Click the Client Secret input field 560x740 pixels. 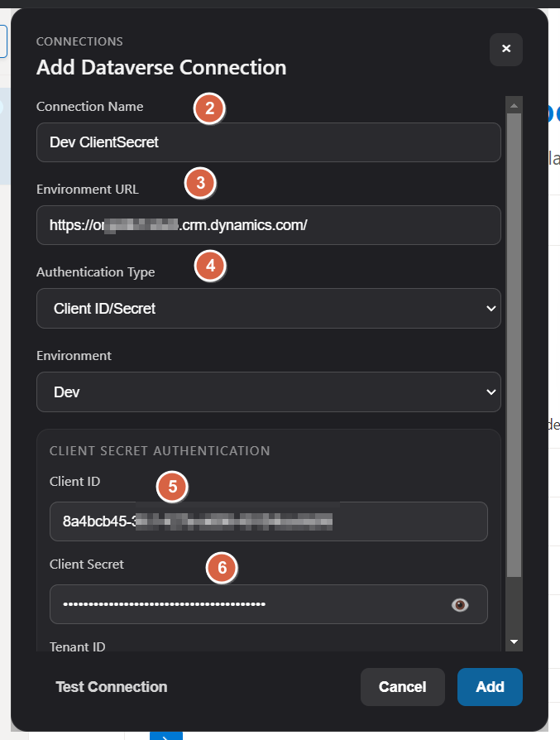248,605
